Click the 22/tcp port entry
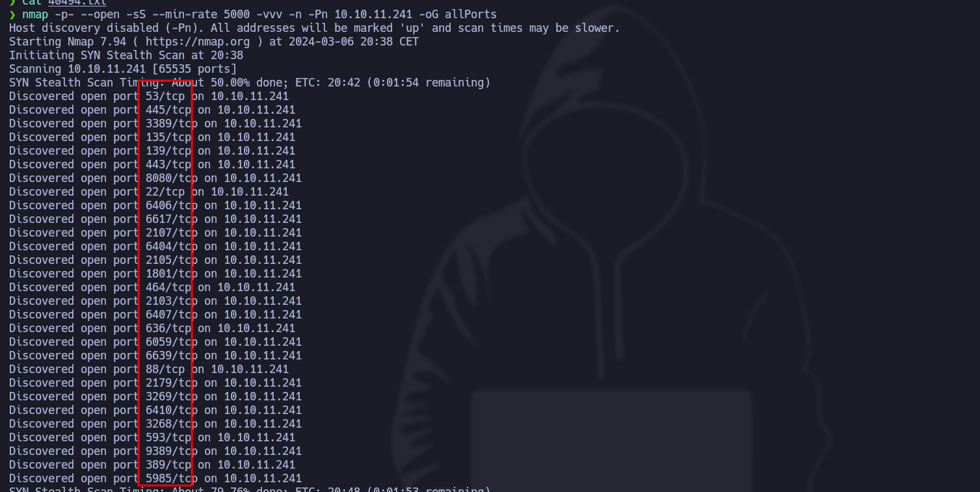 [165, 192]
